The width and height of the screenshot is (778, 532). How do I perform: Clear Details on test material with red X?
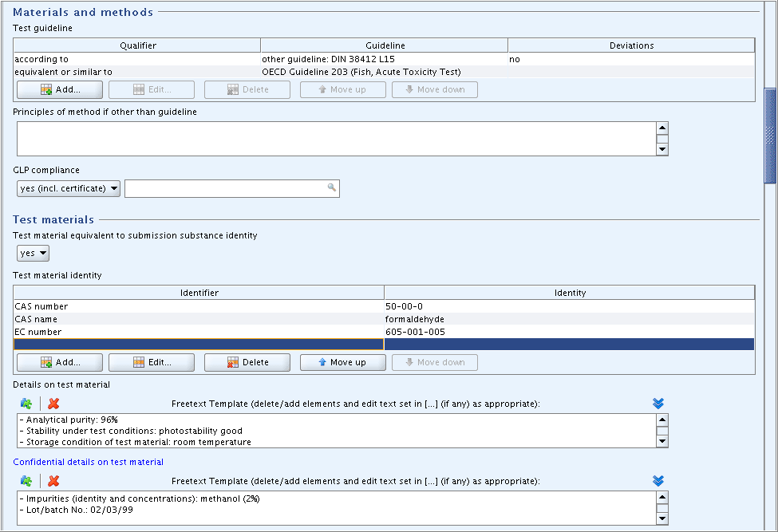pyautogui.click(x=53, y=404)
